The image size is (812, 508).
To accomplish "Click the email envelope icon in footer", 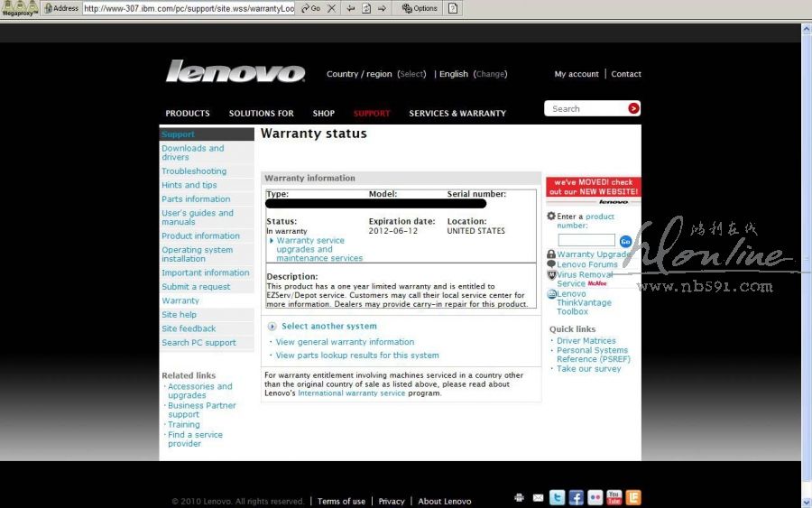I will tap(538, 498).
